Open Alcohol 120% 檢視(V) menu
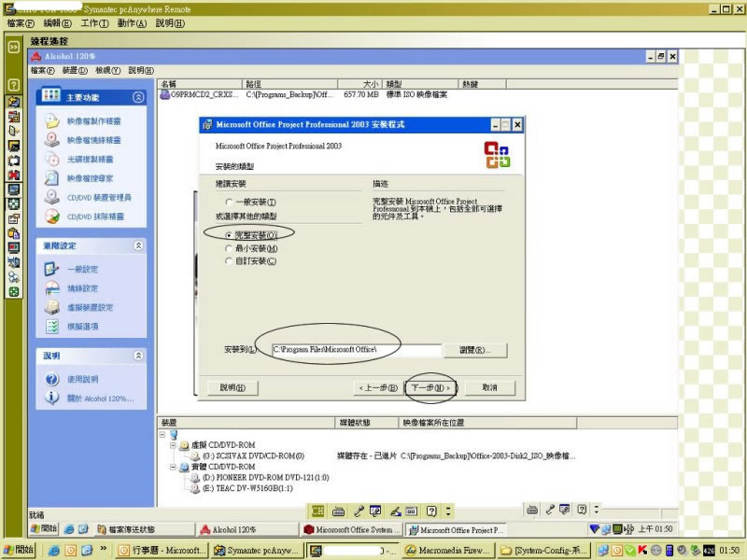 click(107, 71)
